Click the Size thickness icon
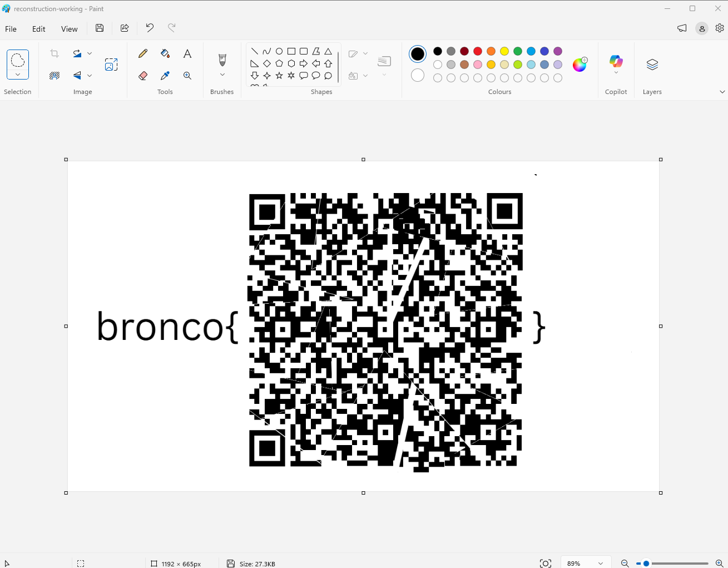Screen dimensions: 728x568 pyautogui.click(x=384, y=61)
